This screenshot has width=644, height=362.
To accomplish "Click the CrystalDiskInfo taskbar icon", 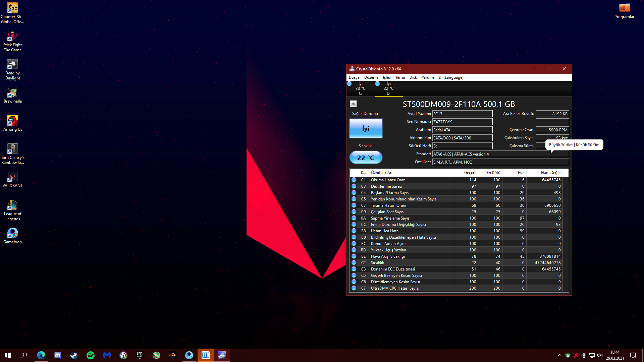I will coord(222,355).
